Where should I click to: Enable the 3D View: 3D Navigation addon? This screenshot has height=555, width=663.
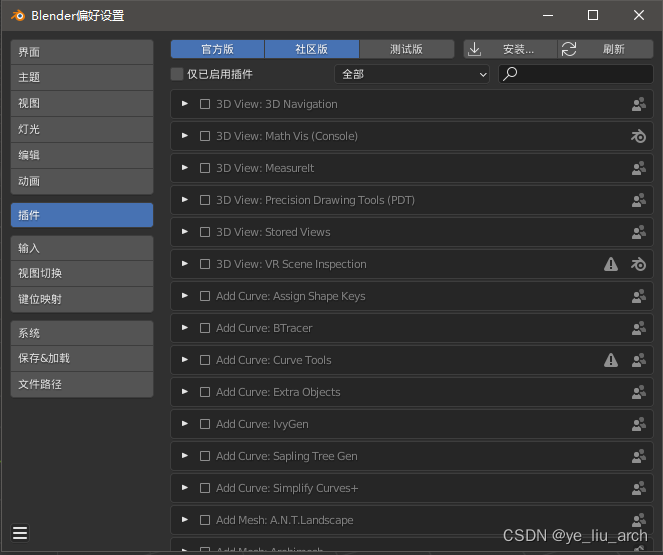(205, 104)
